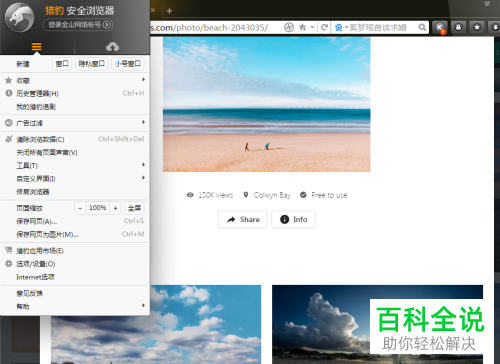Click the download arrow toolbar icon

tap(495, 27)
